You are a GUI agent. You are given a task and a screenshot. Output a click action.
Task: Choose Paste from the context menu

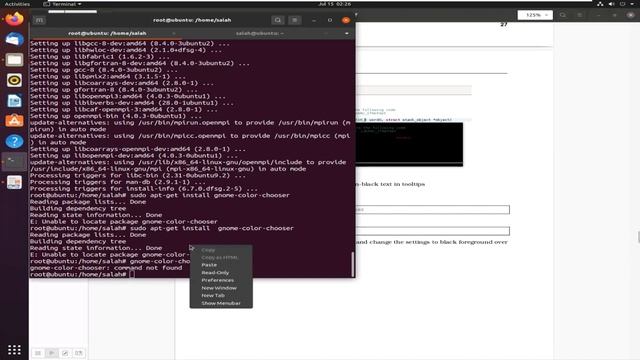[209, 265]
